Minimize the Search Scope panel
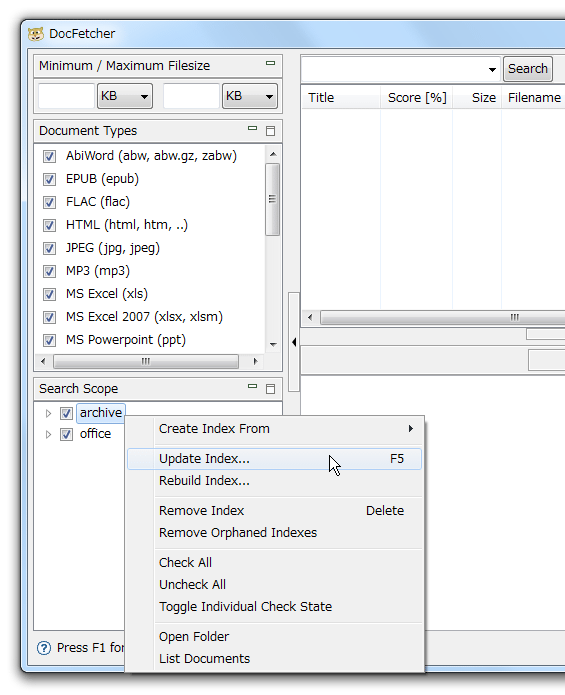565x695 pixels. [x=253, y=386]
